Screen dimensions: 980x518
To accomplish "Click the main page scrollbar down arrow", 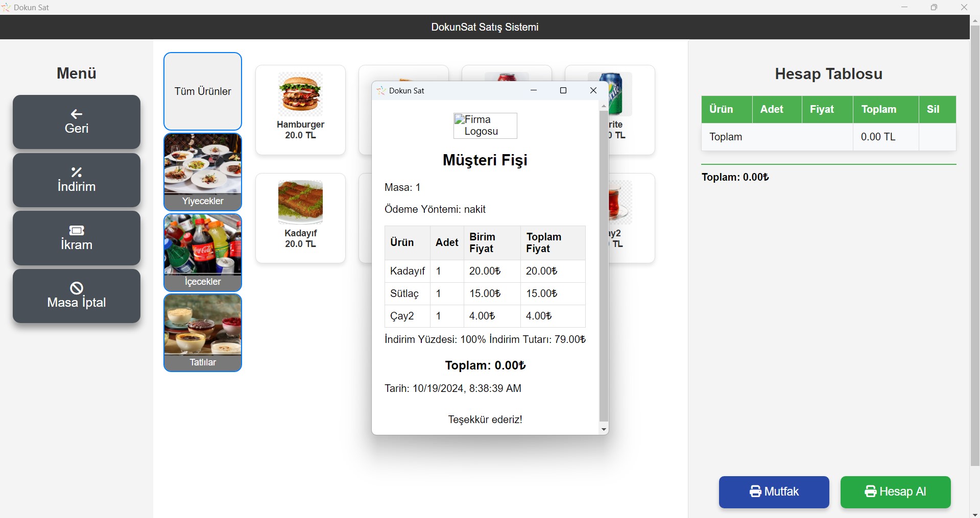I will [974, 513].
